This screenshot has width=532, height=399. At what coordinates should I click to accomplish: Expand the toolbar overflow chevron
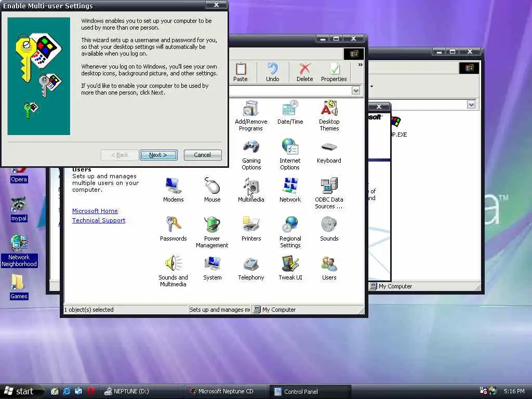(x=360, y=64)
